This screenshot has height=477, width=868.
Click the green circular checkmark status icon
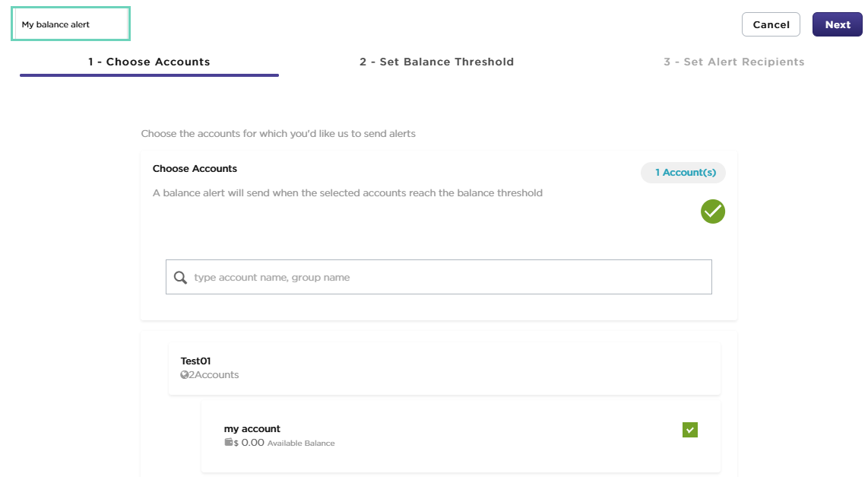point(712,211)
